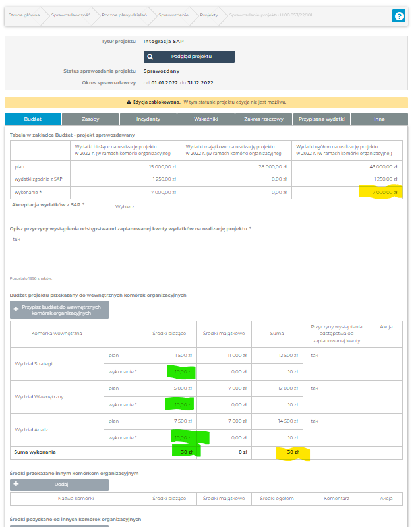420x527 pixels.
Task: Go to the Zakres rzeczowy tab
Action: [264, 119]
